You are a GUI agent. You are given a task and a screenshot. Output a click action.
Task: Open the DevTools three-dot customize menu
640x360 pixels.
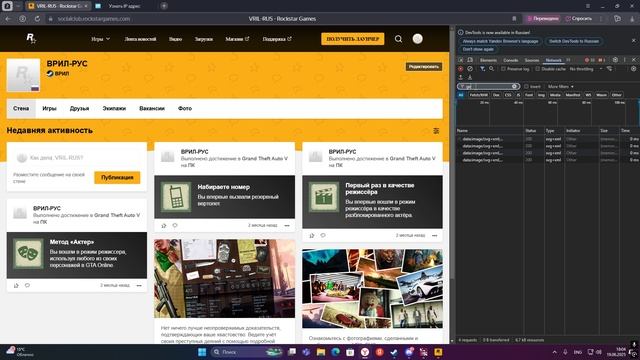[x=624, y=60]
